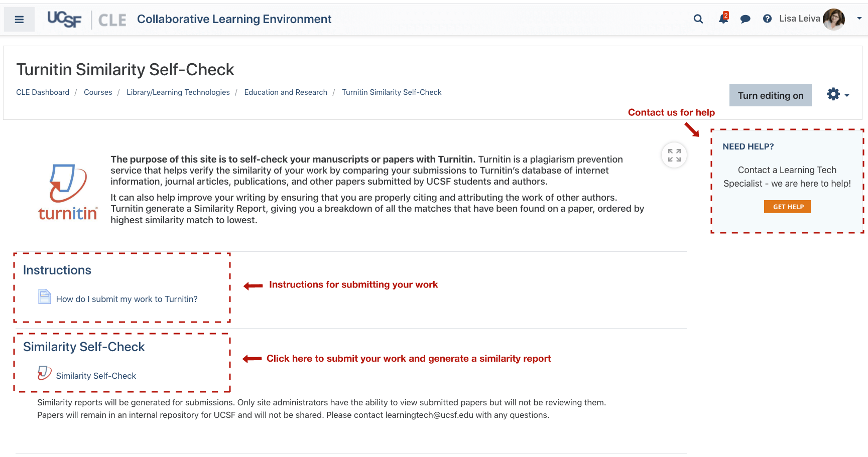Open the Similarity Self-Check activity link
Image resolution: width=868 pixels, height=457 pixels.
point(96,375)
